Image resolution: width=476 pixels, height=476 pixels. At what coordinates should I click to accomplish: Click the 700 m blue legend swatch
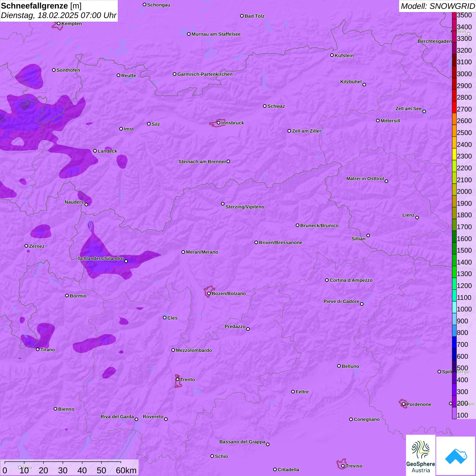454,342
